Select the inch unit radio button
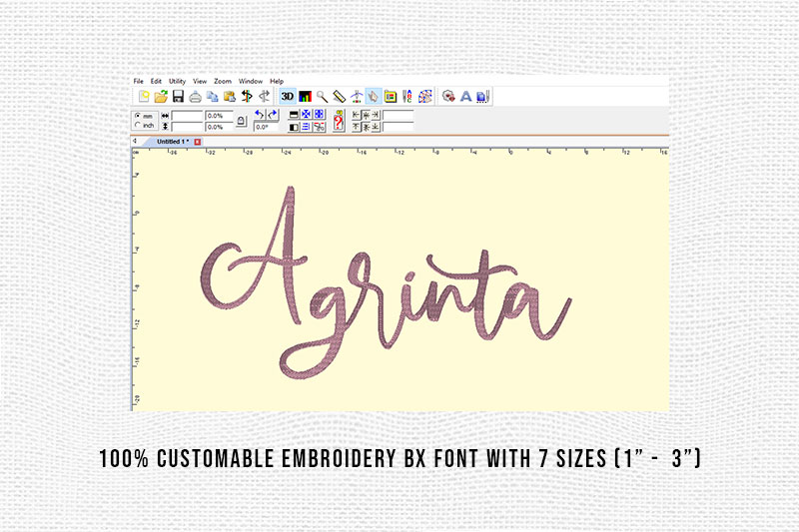 click(x=137, y=125)
